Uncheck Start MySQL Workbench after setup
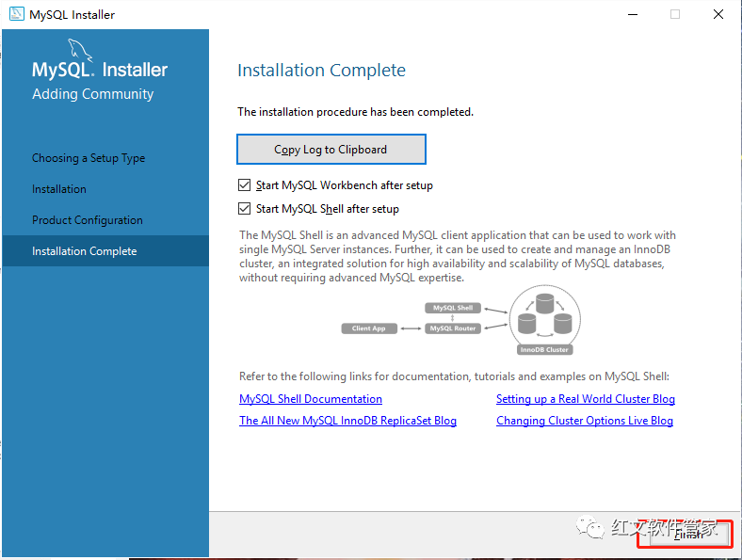 coord(244,184)
